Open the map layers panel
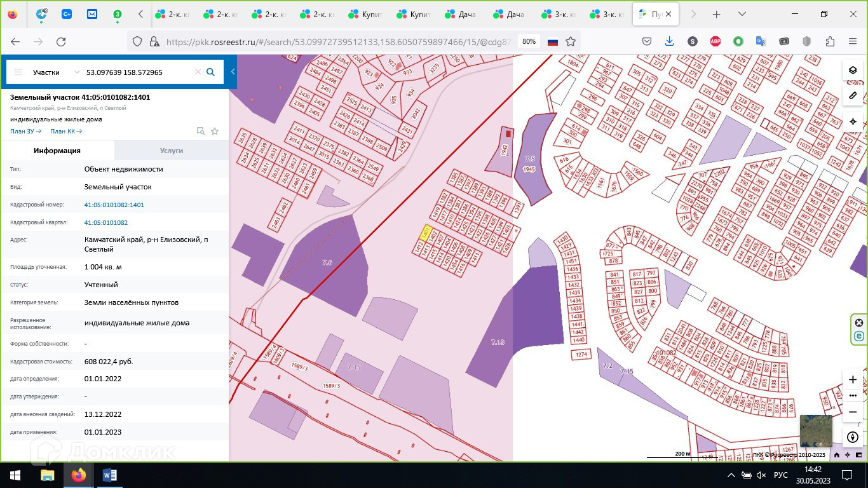Image resolution: width=868 pixels, height=488 pixels. pos(853,71)
